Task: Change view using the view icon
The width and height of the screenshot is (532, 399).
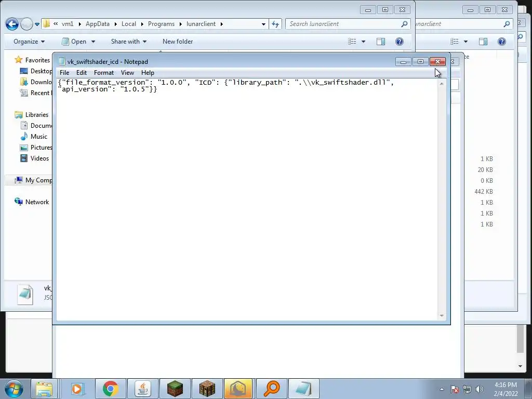Action: tap(352, 42)
